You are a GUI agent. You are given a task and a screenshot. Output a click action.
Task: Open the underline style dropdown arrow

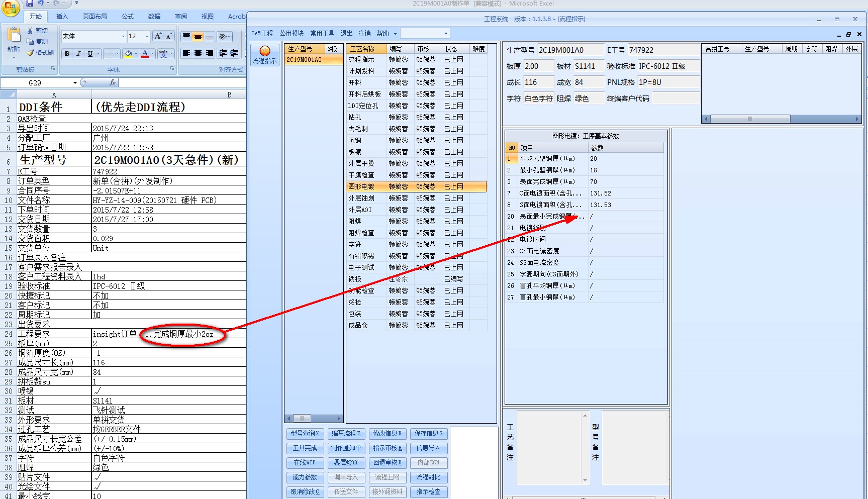coord(98,54)
